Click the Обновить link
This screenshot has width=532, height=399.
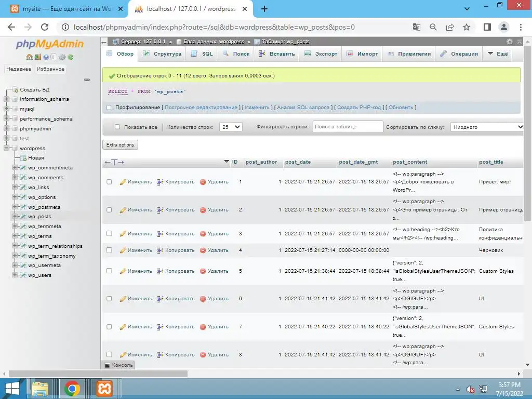(401, 108)
